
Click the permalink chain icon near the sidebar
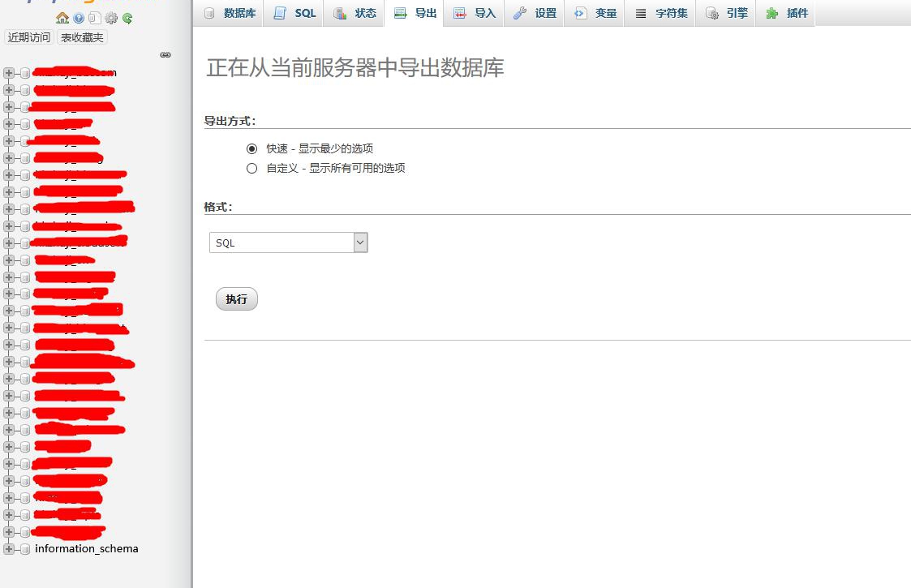coord(165,54)
